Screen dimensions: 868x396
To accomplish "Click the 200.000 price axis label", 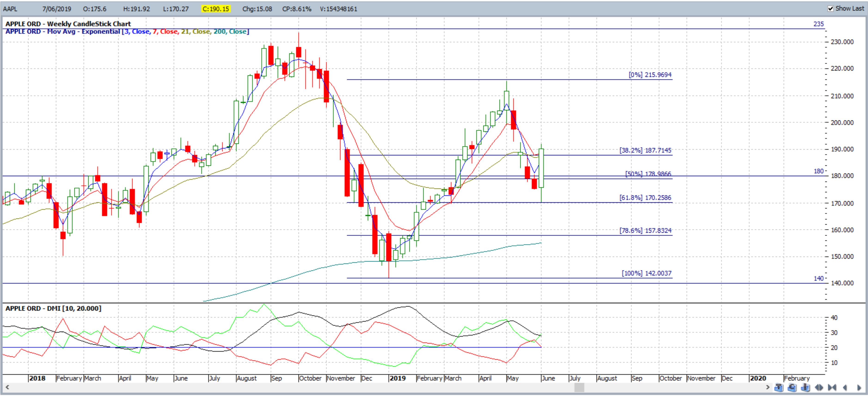I will pos(842,123).
